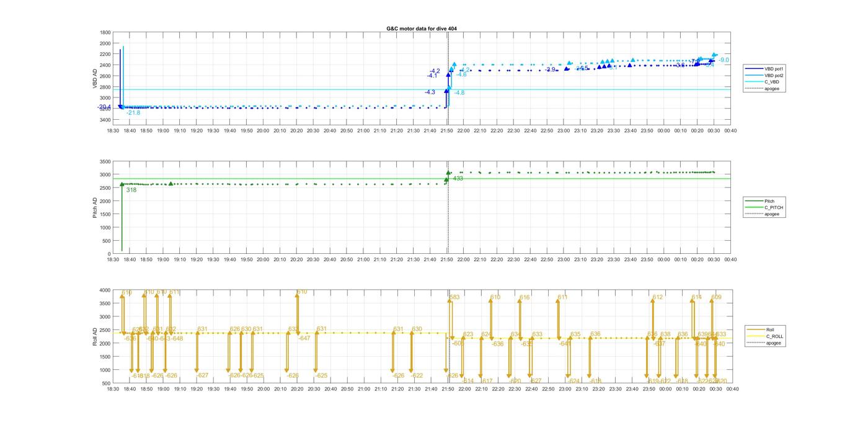This screenshot has height=430, width=868.
Task: Click the "19:20" time tick under the Roll plot
Action: (x=197, y=389)
